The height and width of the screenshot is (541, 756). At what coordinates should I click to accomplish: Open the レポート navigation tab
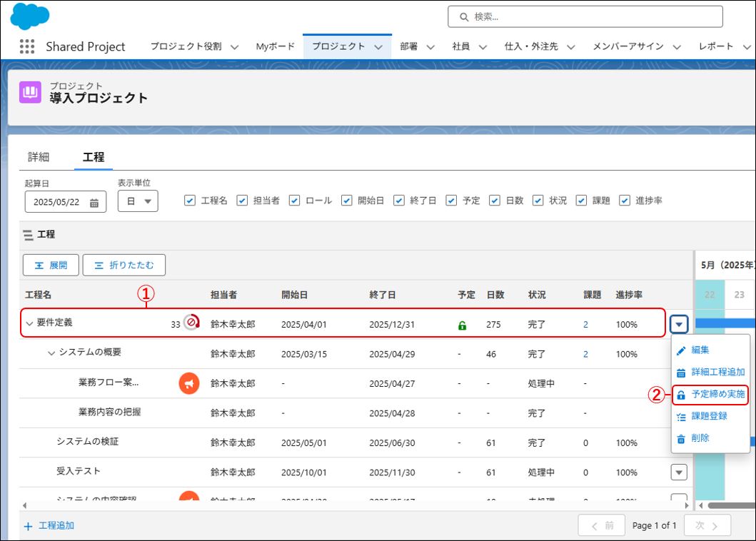(x=716, y=47)
